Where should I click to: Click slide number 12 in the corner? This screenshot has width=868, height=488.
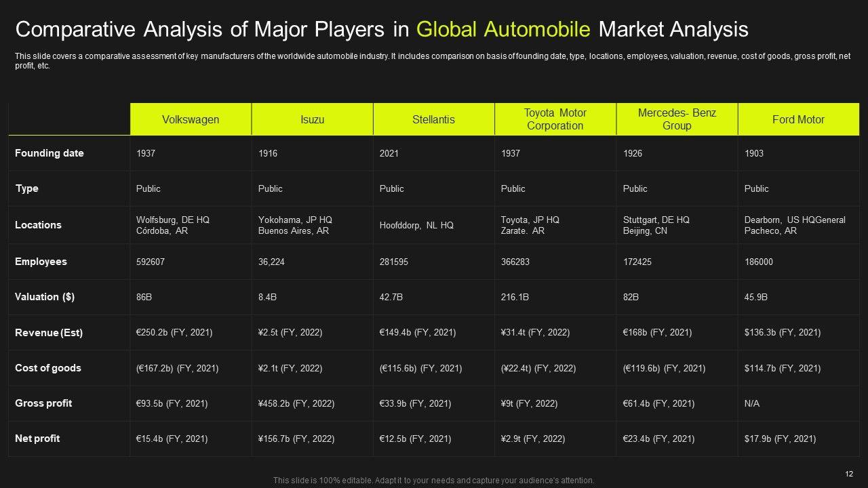pos(849,474)
